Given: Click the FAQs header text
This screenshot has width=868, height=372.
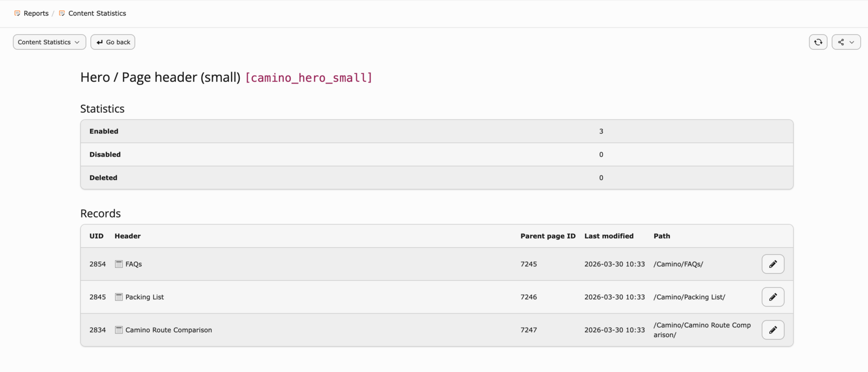Looking at the screenshot, I should pos(133,264).
